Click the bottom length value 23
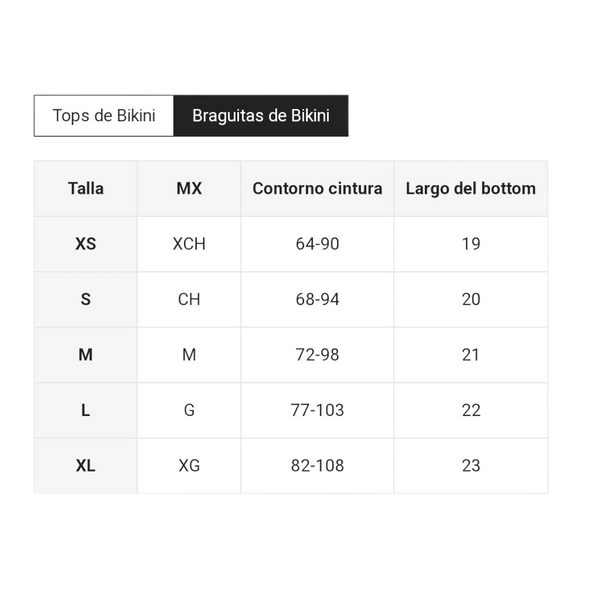Screen dimensions: 600x600 [x=471, y=466]
